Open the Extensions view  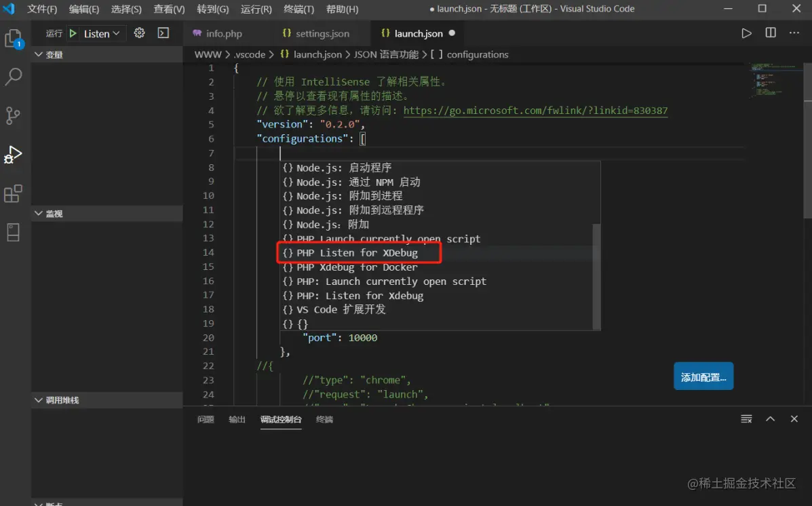point(13,194)
